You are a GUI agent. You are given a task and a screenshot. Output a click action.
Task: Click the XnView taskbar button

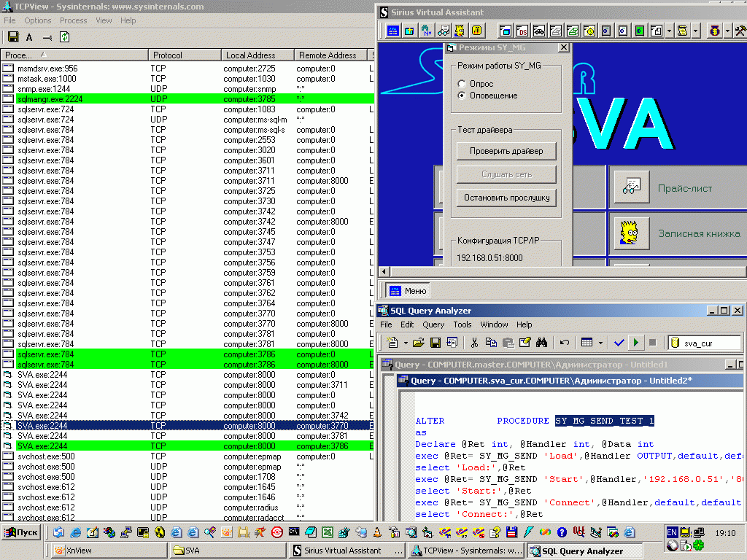pos(109,551)
